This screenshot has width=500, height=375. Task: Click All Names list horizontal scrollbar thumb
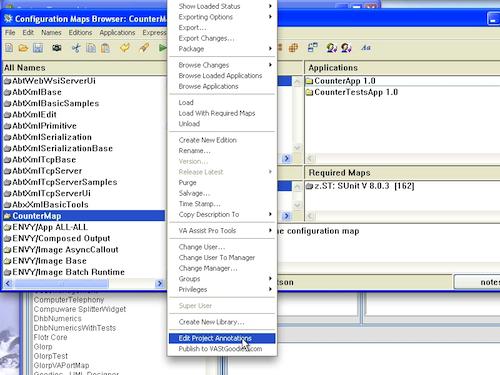pos(61,283)
